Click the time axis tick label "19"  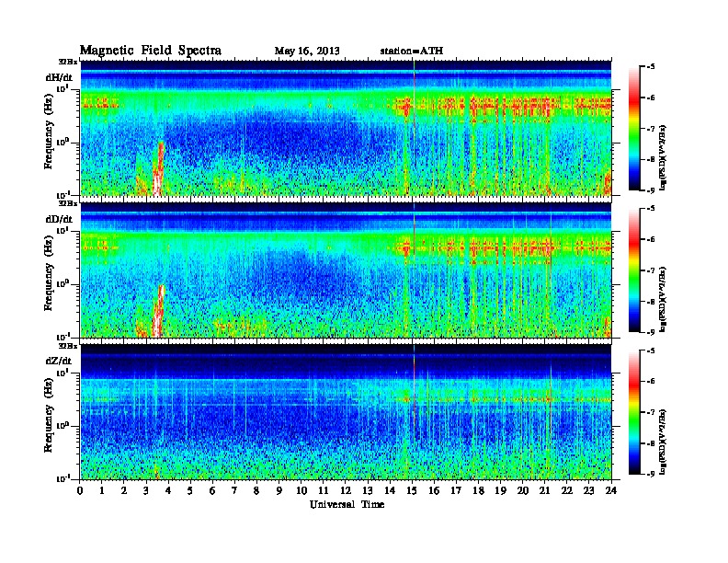tap(500, 491)
